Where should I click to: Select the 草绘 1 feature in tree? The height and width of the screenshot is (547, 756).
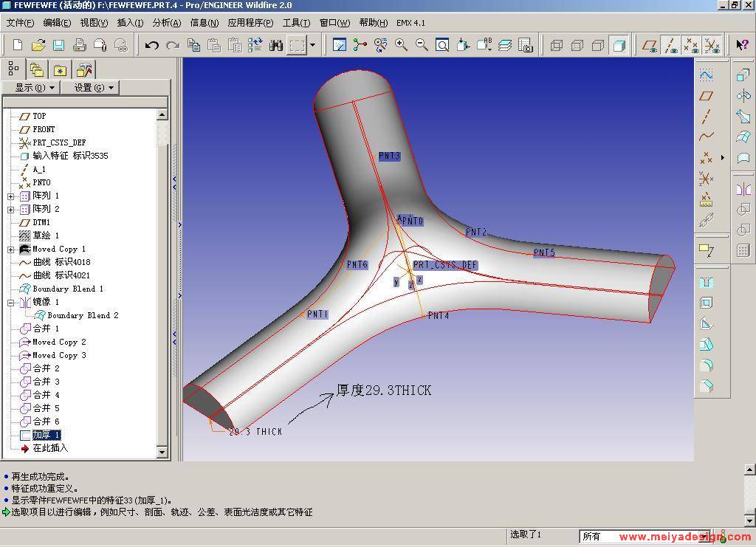pyautogui.click(x=45, y=235)
